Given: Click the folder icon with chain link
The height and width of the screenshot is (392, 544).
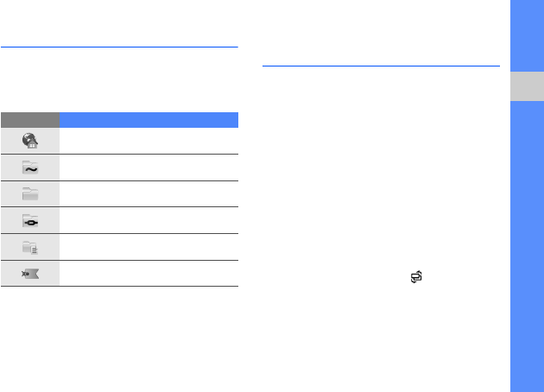Looking at the screenshot, I should pyautogui.click(x=30, y=220).
